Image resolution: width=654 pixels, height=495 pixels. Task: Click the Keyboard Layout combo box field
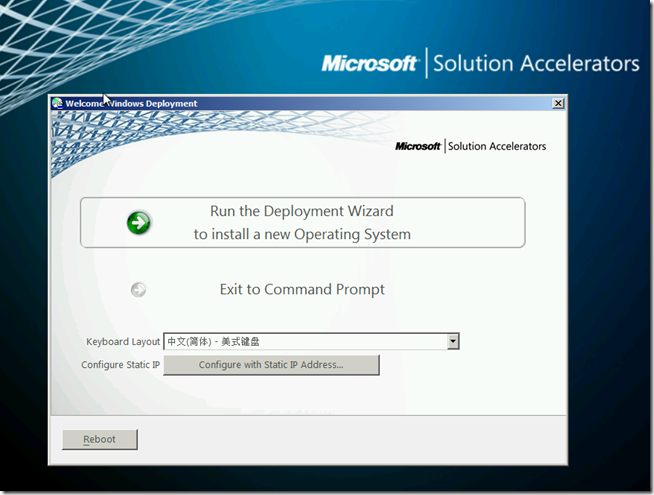[311, 342]
